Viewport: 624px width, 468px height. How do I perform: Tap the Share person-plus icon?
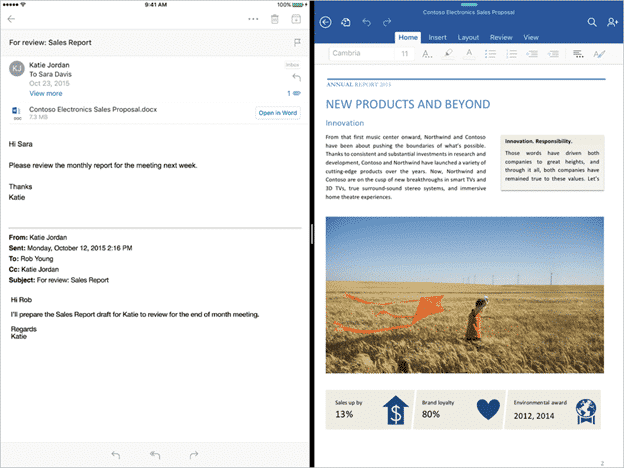(612, 21)
